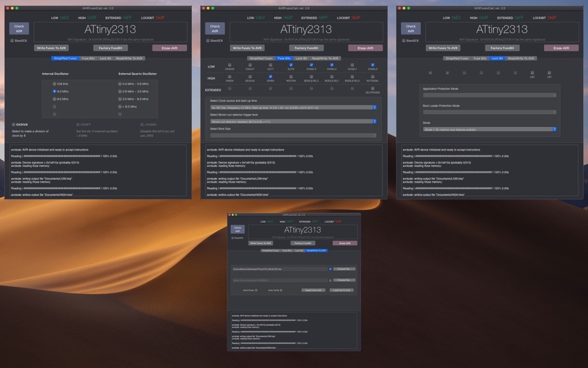Enable the Auto Verify checkbox
Viewport: 588px width, 368px height.
point(281,291)
